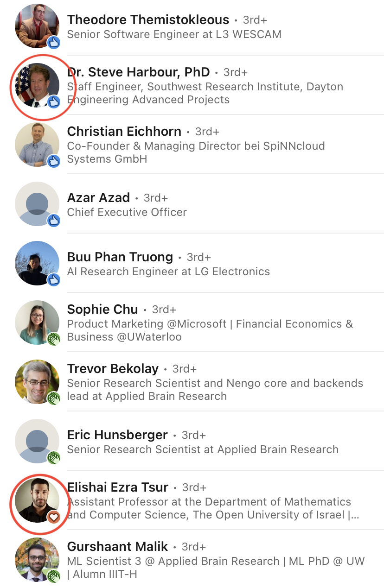This screenshot has width=384, height=588.
Task: Open Eric Hunsberger's profile name link
Action: (x=117, y=435)
